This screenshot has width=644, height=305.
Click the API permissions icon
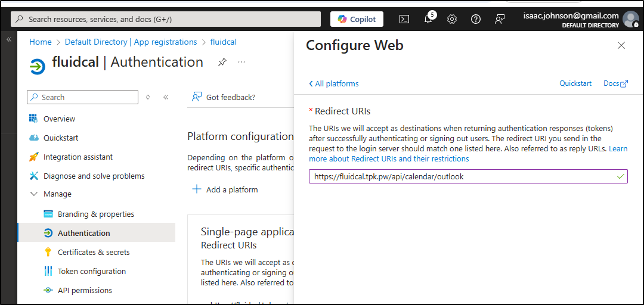(48, 290)
